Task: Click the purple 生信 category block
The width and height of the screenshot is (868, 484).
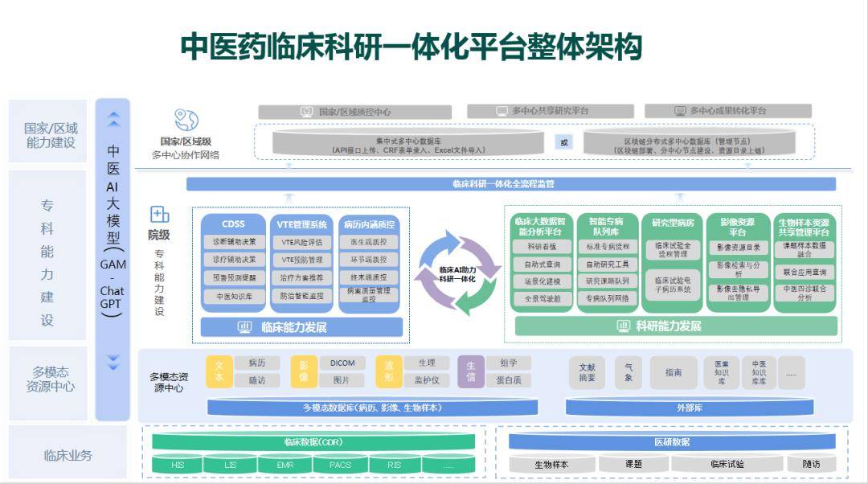Action: pyautogui.click(x=471, y=372)
